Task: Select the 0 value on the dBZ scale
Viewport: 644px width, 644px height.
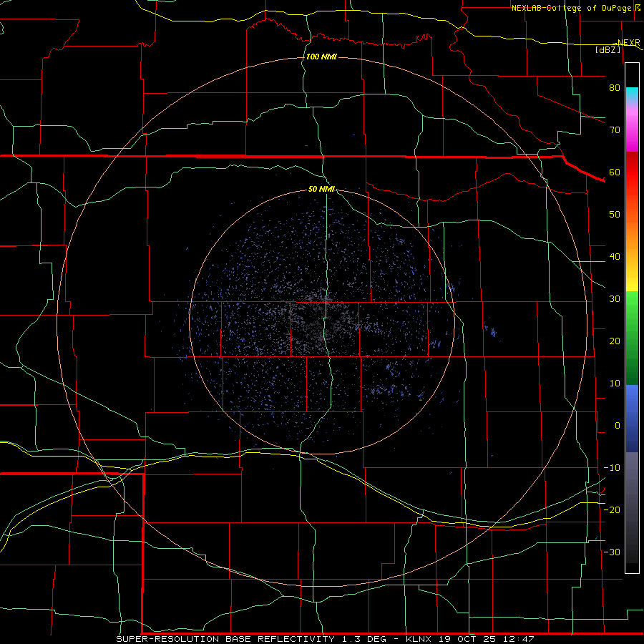Action: [x=618, y=426]
